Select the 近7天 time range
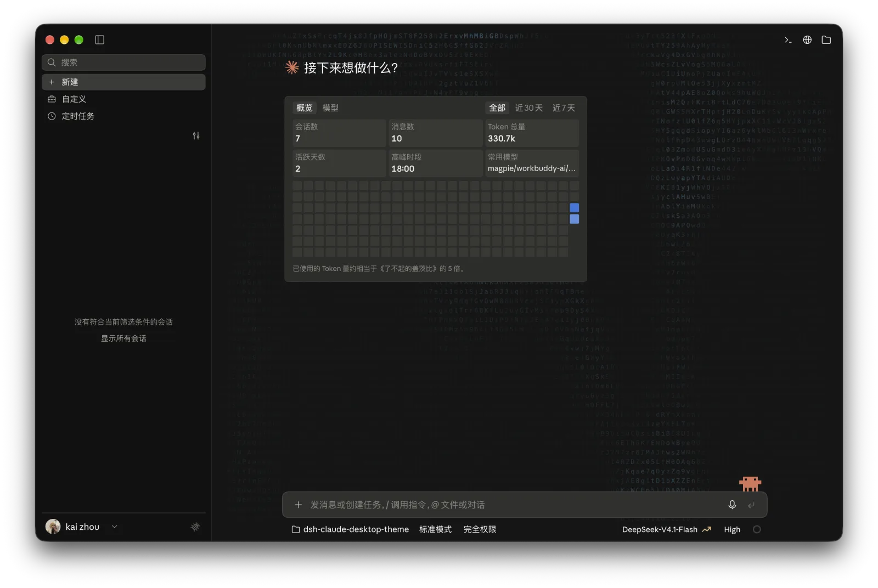Screen dimensions: 878x588 click(564, 108)
